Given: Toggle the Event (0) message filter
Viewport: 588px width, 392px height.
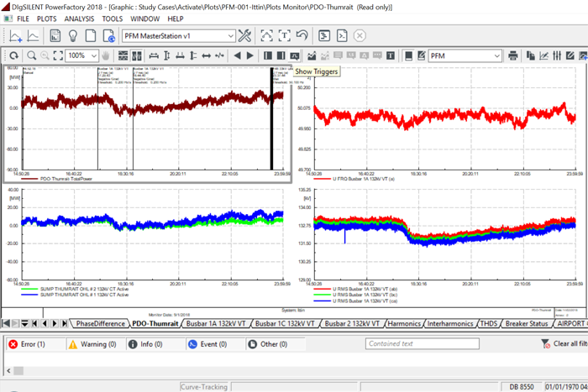Looking at the screenshot, I should [213, 343].
